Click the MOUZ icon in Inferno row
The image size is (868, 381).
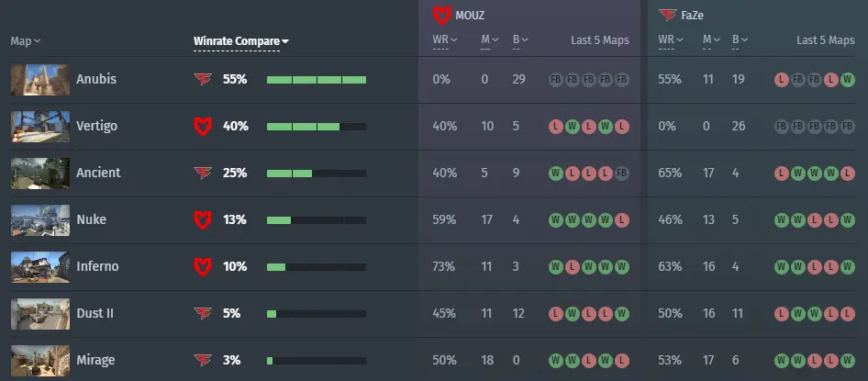click(203, 267)
